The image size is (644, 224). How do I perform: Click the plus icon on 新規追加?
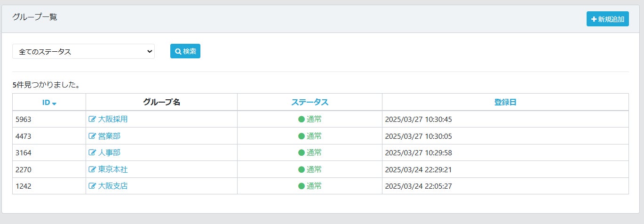tap(594, 19)
